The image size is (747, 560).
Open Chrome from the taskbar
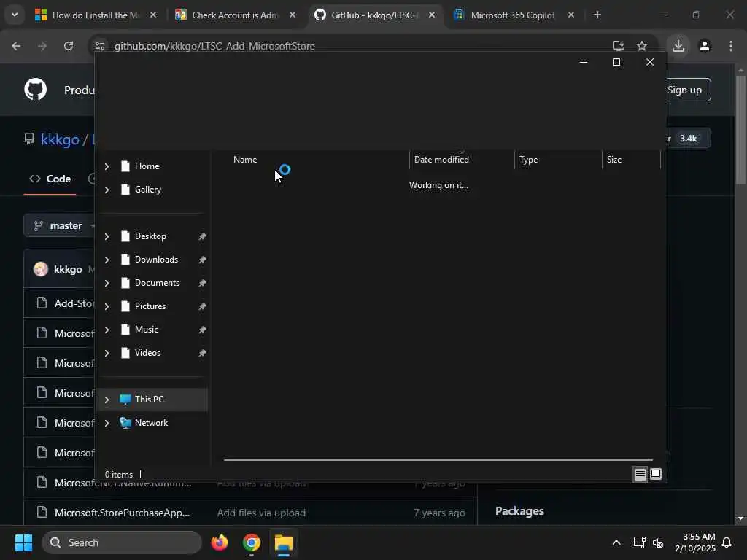point(252,542)
